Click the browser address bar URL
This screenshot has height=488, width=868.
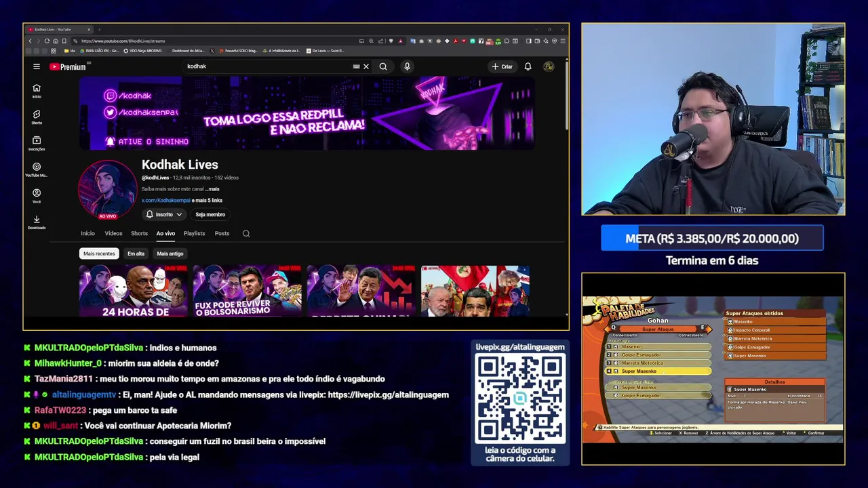point(123,41)
